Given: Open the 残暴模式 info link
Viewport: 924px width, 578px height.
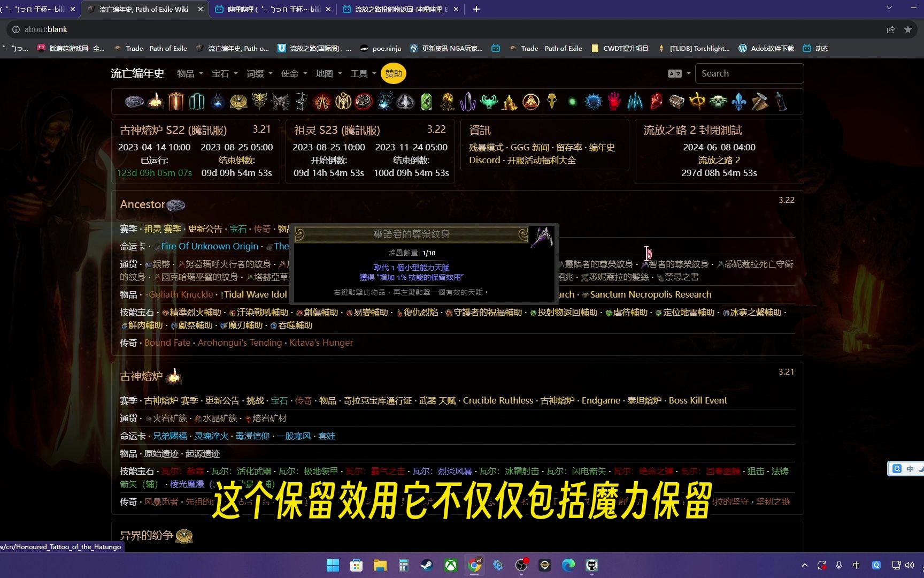Looking at the screenshot, I should click(486, 147).
